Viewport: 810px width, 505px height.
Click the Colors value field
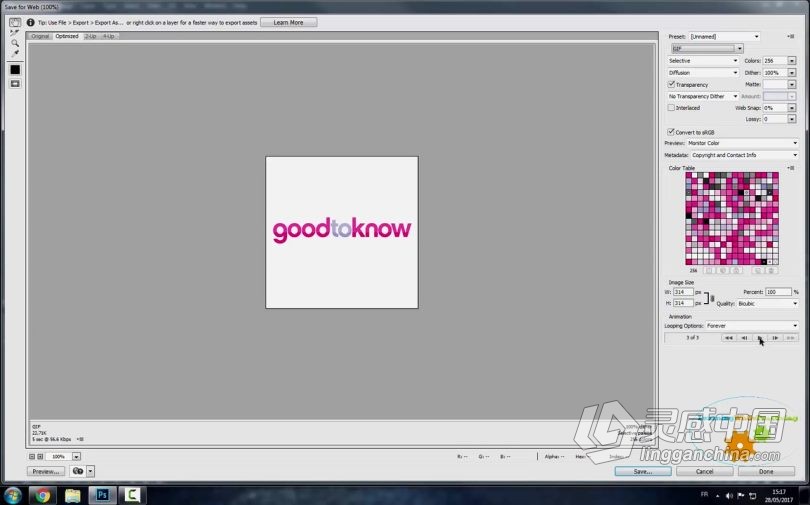pyautogui.click(x=774, y=61)
